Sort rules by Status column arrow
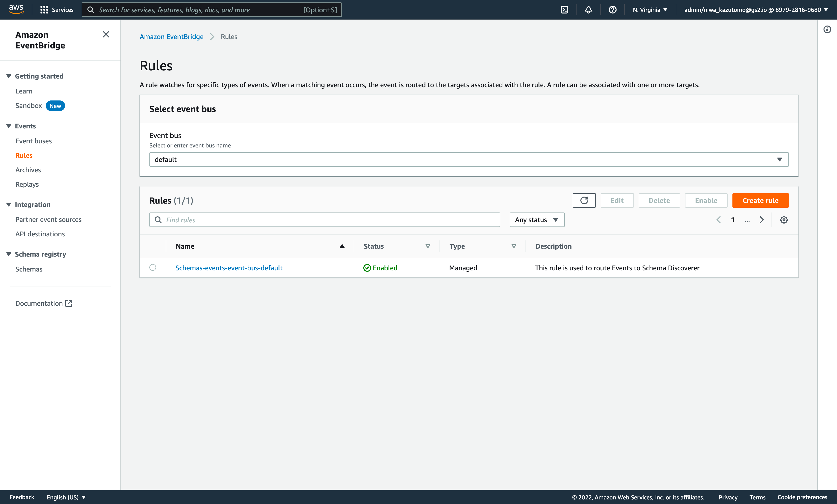The height and width of the screenshot is (504, 837). (x=428, y=246)
